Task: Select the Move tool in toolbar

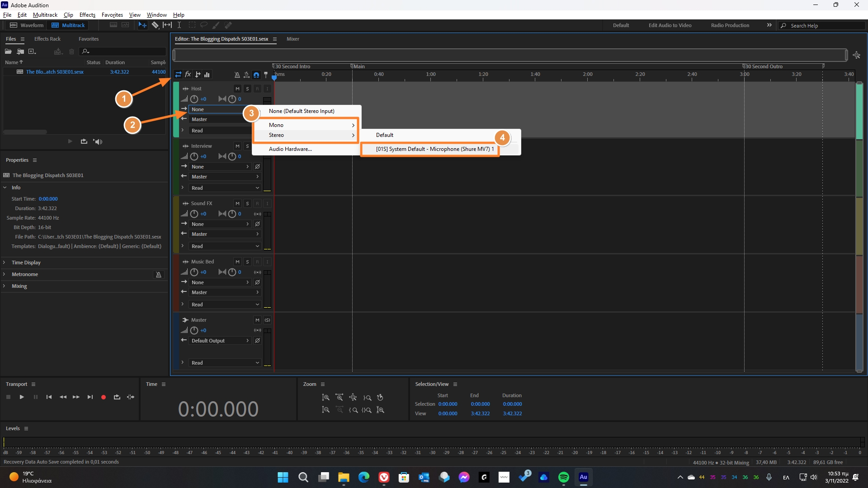Action: click(x=142, y=25)
